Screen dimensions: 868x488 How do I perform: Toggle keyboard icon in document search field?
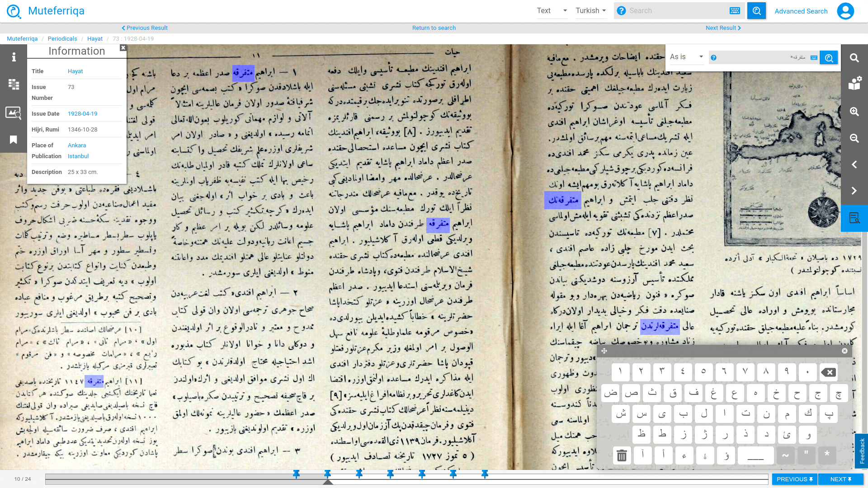point(814,57)
